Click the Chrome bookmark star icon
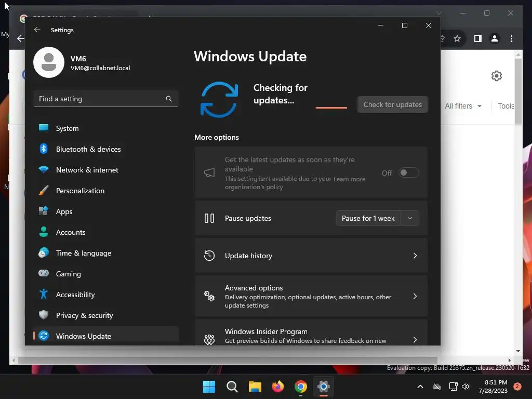Screen dimensions: 532x399 pos(457,38)
